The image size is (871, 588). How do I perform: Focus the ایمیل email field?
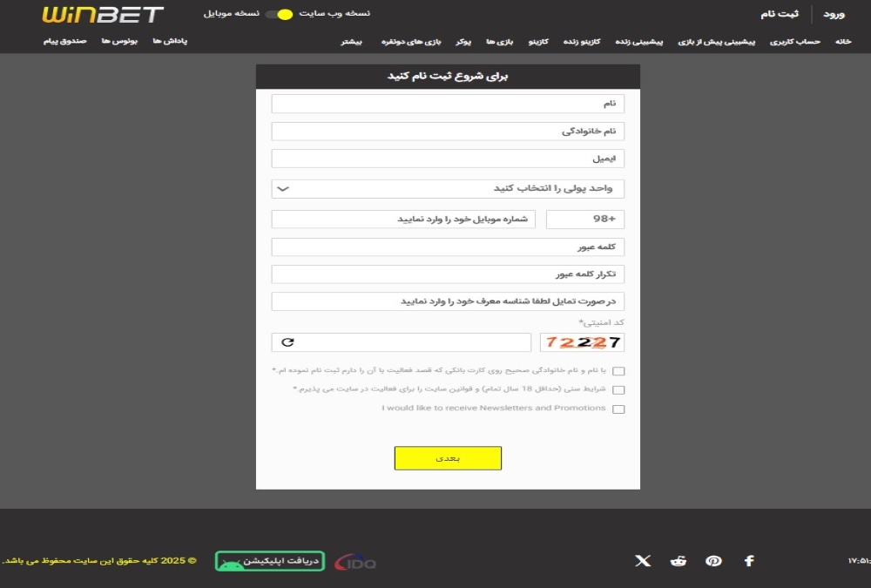point(448,159)
